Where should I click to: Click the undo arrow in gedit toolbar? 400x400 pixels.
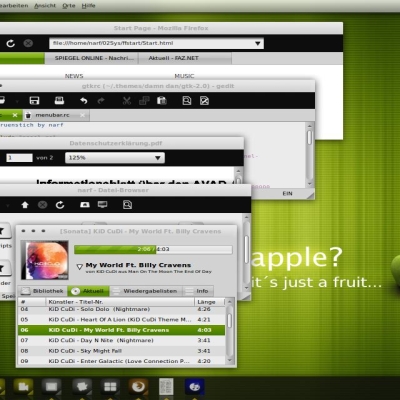84,101
